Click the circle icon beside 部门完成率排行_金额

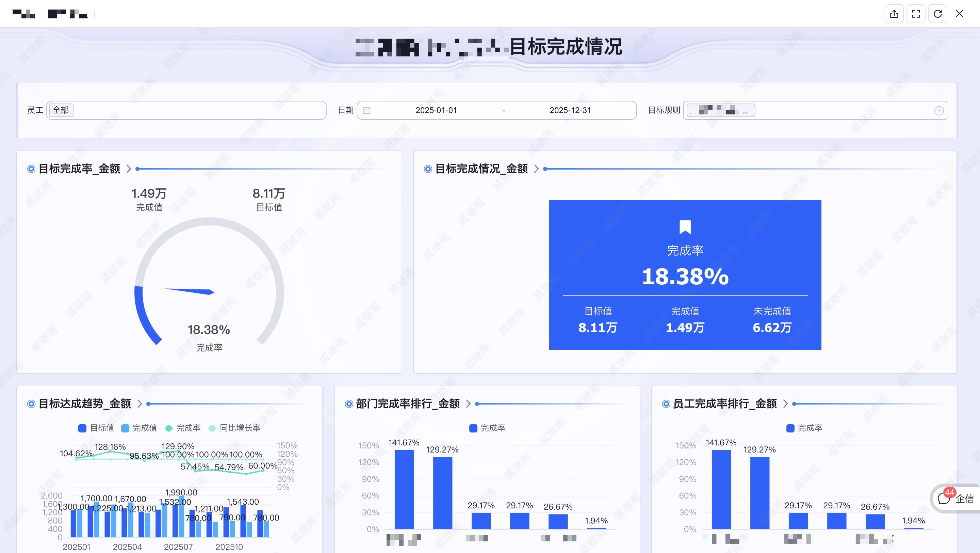tap(348, 404)
